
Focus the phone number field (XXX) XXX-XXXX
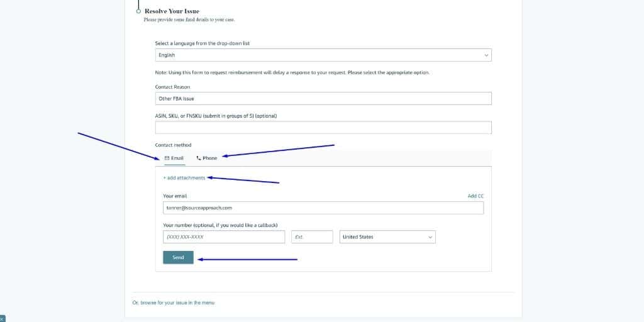[224, 237]
